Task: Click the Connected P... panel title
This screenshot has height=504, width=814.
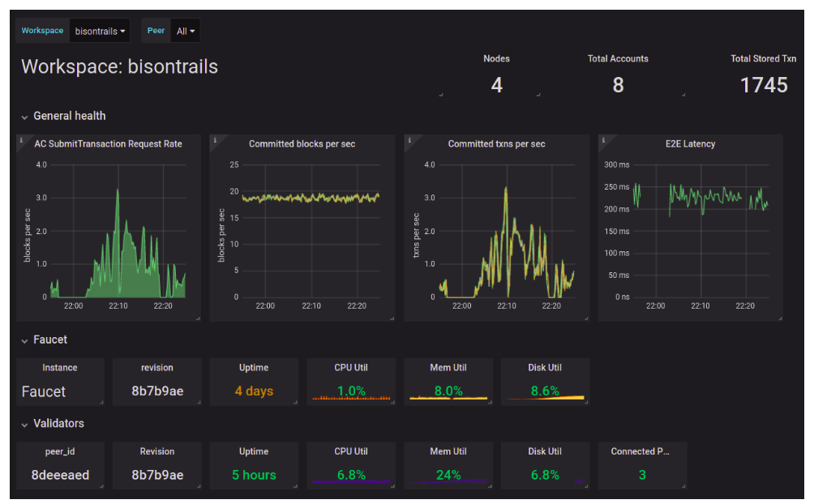Action: point(640,452)
